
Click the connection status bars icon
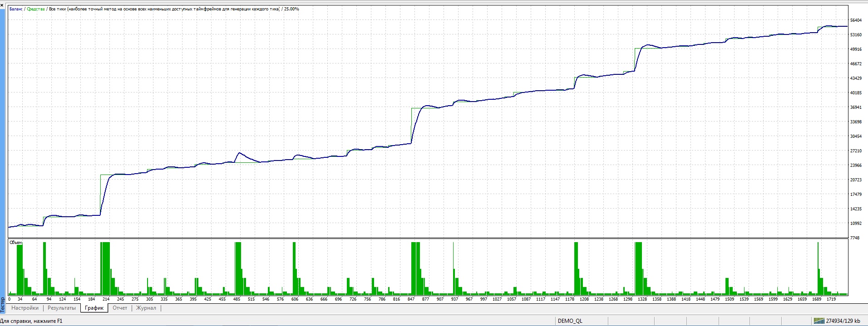(x=819, y=321)
